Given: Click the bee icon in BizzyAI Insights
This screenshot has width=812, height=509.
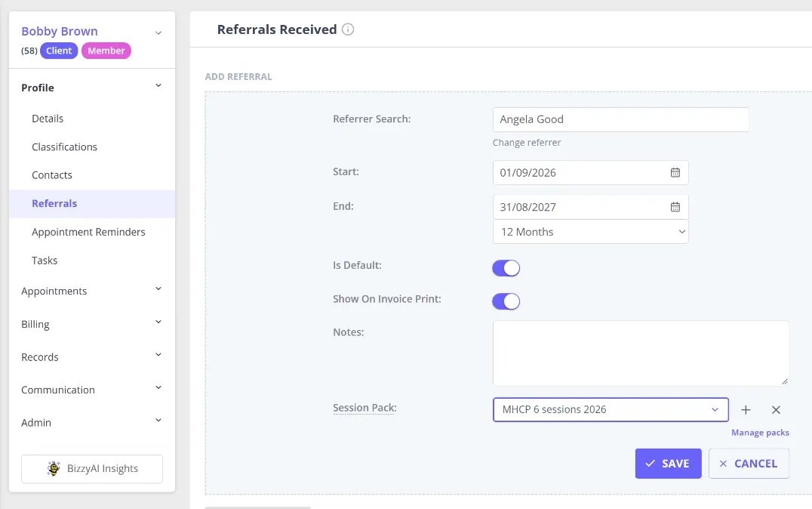Looking at the screenshot, I should 54,468.
